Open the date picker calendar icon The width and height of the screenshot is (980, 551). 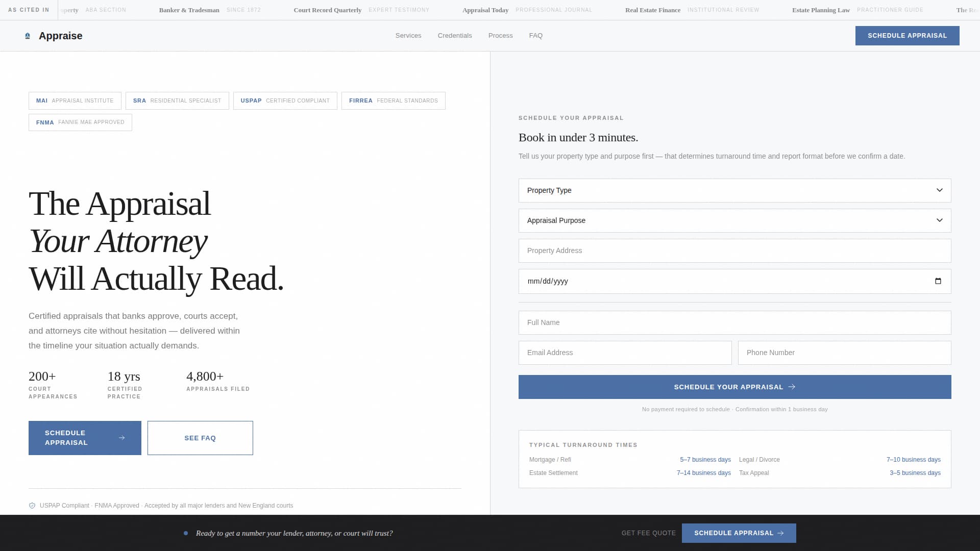click(938, 281)
